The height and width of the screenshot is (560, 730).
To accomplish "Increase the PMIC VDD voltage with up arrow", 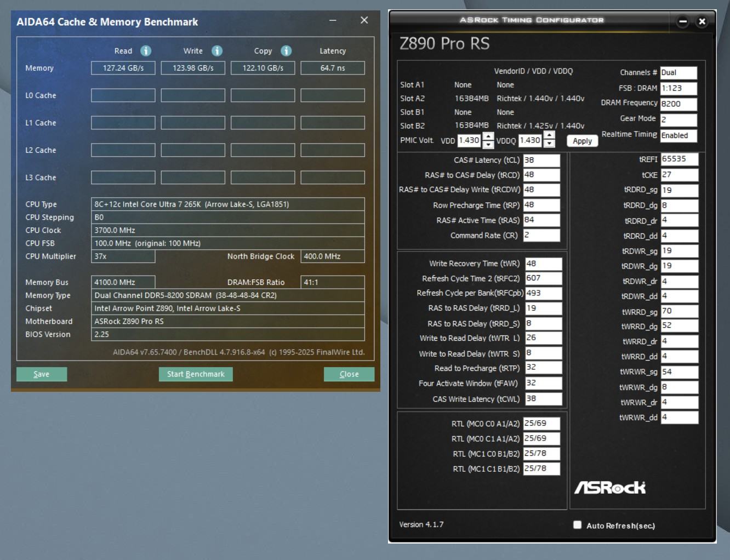I will (x=488, y=136).
